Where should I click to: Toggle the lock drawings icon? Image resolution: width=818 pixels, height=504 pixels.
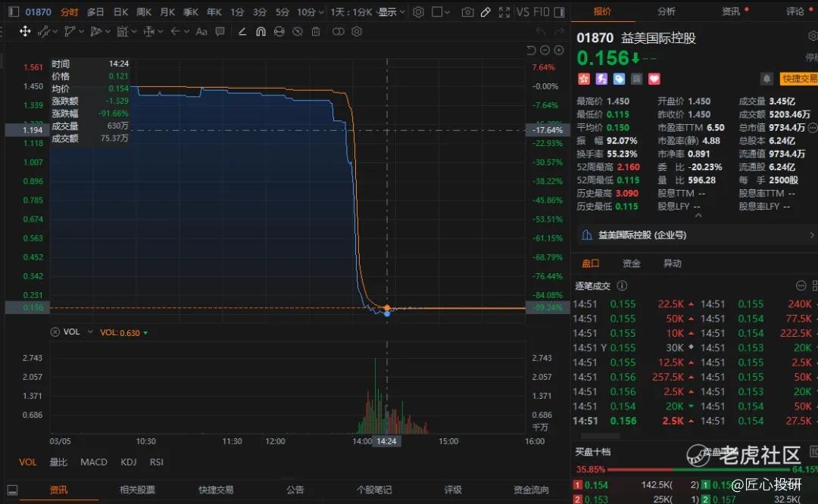(x=279, y=31)
